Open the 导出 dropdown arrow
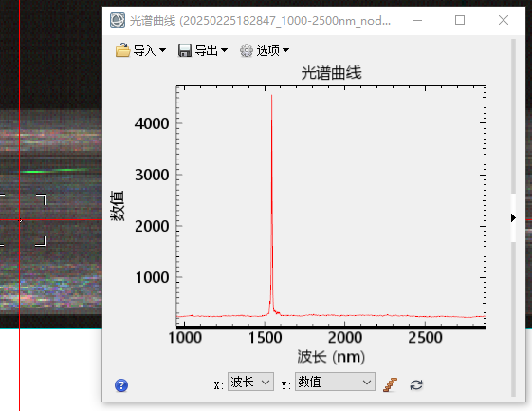Viewport: 532px width, 411px height. pos(224,50)
